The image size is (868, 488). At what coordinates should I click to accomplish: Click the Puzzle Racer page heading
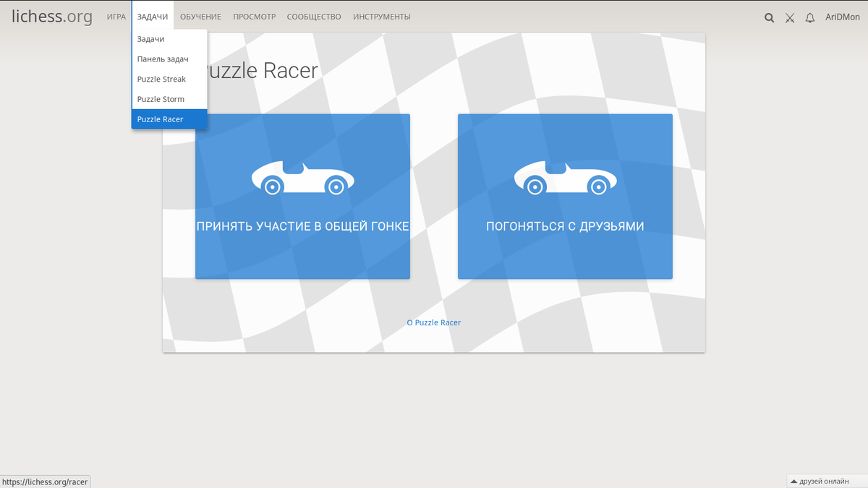pyautogui.click(x=257, y=70)
